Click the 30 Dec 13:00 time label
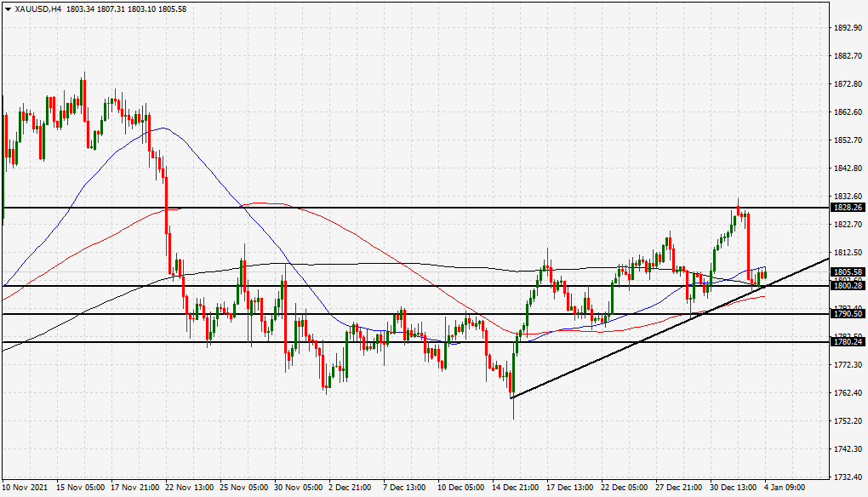The image size is (868, 497). coord(734,488)
